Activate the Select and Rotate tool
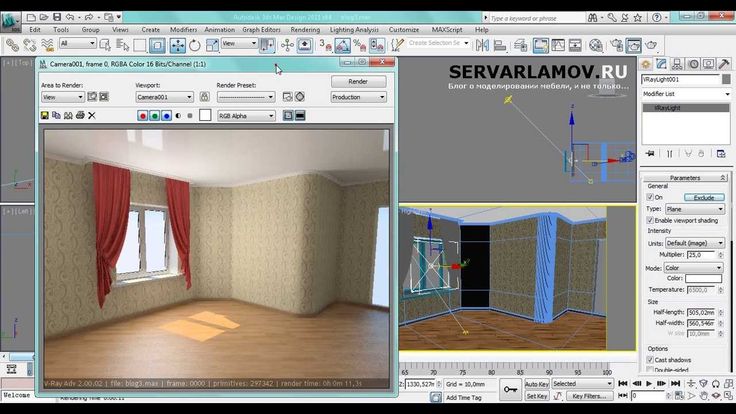This screenshot has height=414, width=736. (194, 45)
